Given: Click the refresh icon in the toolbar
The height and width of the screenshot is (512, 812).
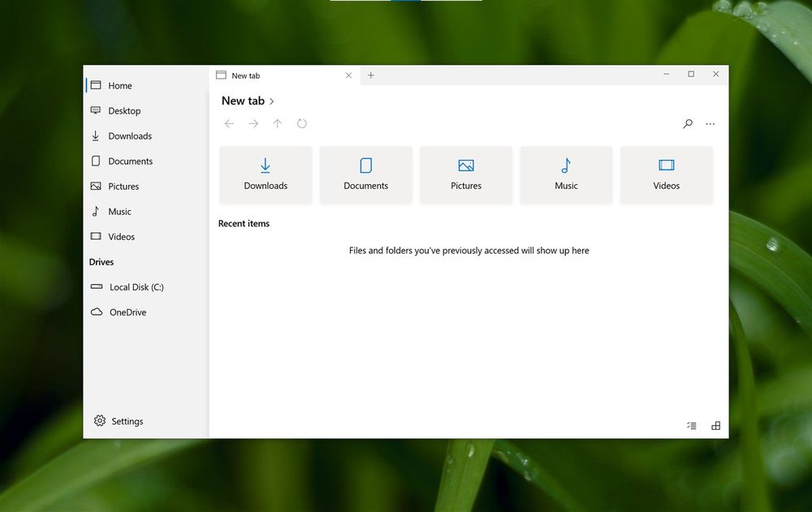Looking at the screenshot, I should (302, 123).
